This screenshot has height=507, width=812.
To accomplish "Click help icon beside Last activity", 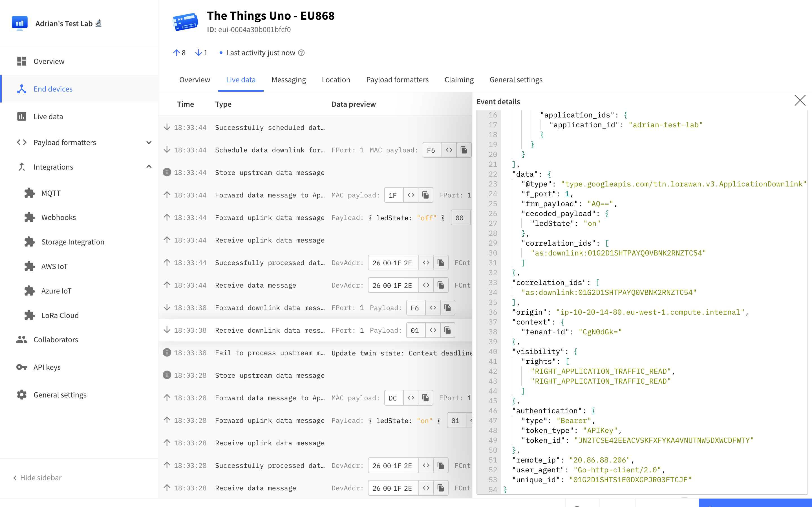I will (301, 53).
